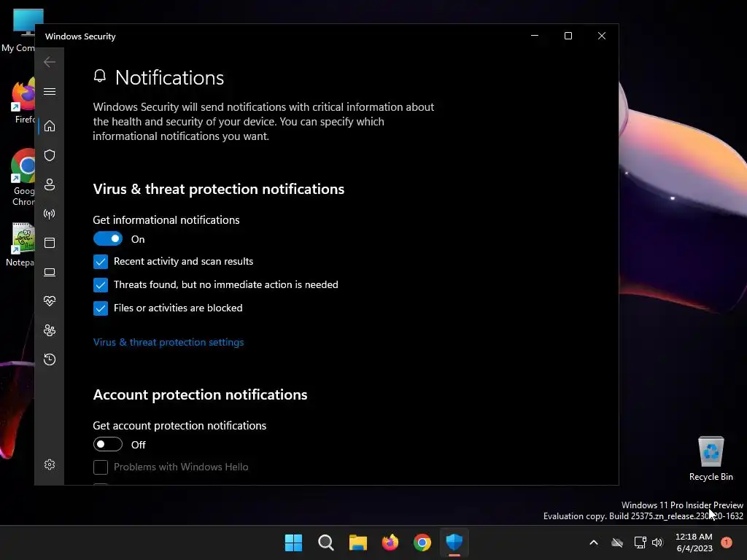This screenshot has height=560, width=747.
Task: Click the Notifications page heading
Action: coord(169,77)
